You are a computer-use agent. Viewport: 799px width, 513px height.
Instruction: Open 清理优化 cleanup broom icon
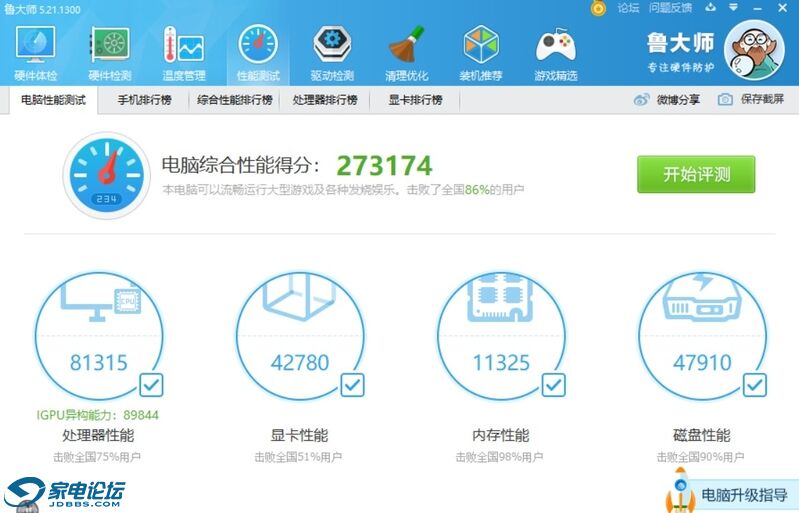tap(407, 45)
